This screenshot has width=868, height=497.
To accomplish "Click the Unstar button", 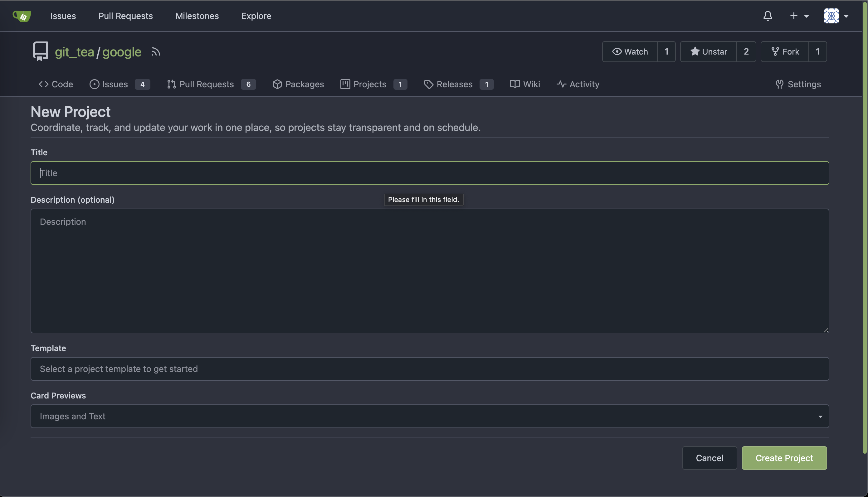I will point(708,51).
